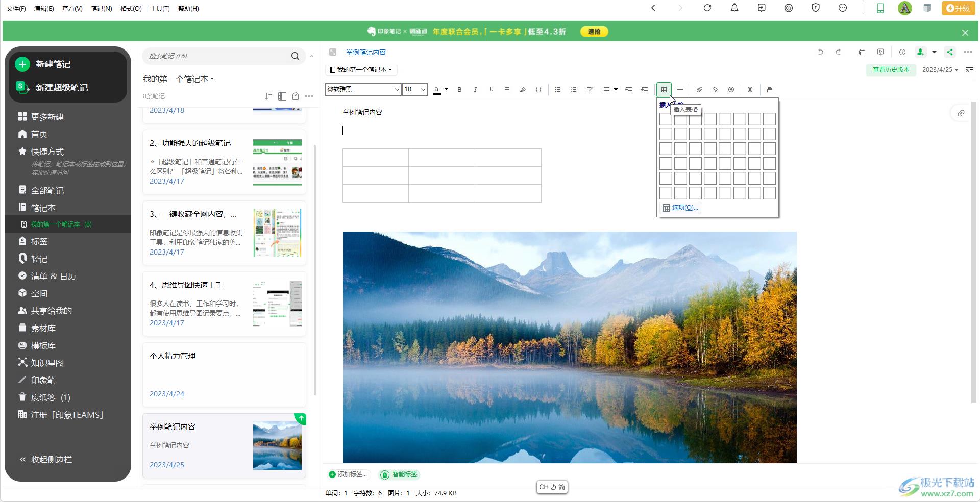Apply strikethrough formatting
Screen dimensions: 980x502
pos(507,89)
